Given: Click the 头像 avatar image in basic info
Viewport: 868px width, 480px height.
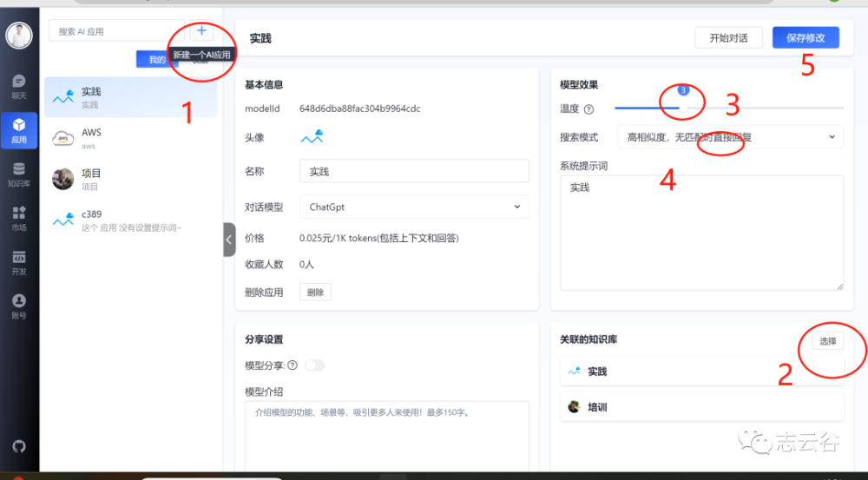Looking at the screenshot, I should 312,137.
